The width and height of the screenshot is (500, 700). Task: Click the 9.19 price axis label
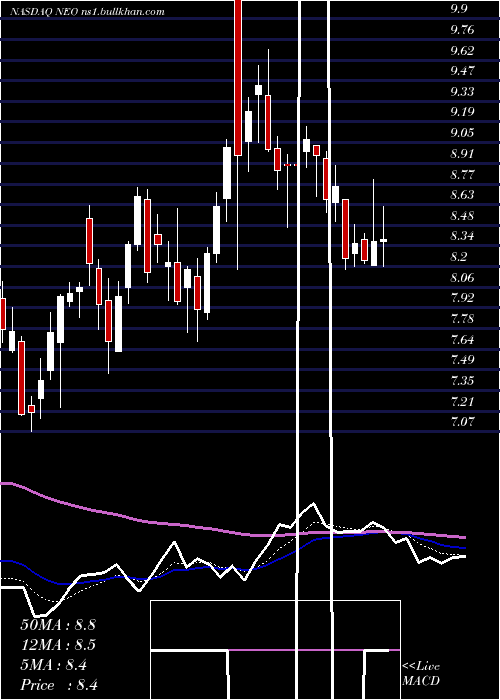click(462, 112)
